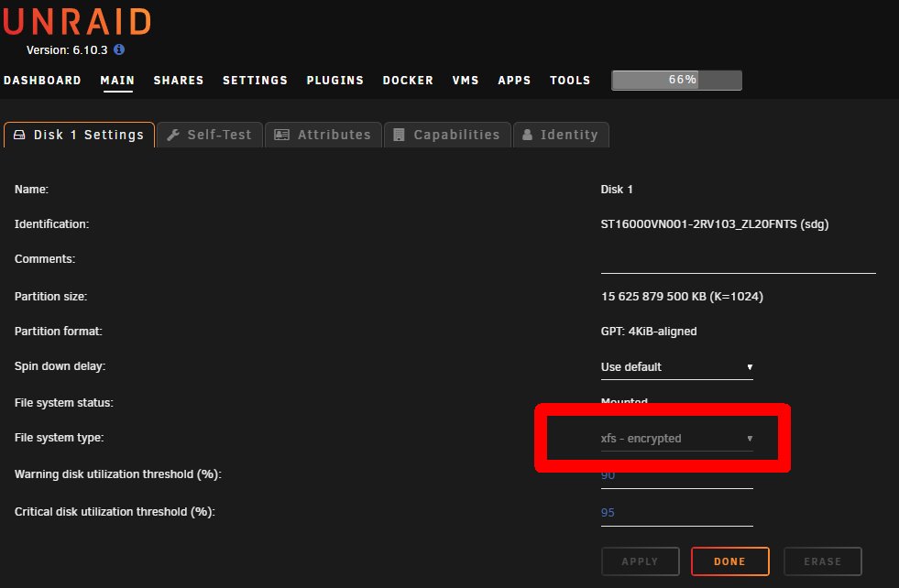Click the Comments label
This screenshot has width=899, height=588.
(45, 259)
